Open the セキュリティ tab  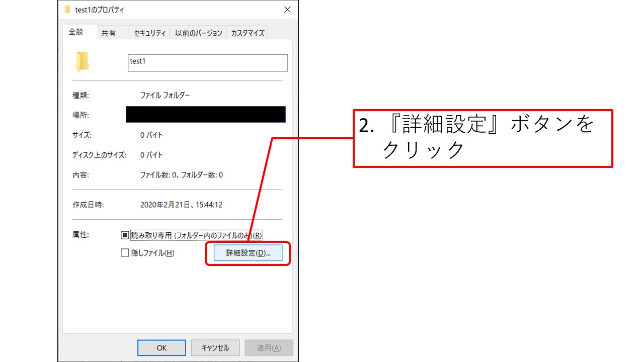(149, 33)
